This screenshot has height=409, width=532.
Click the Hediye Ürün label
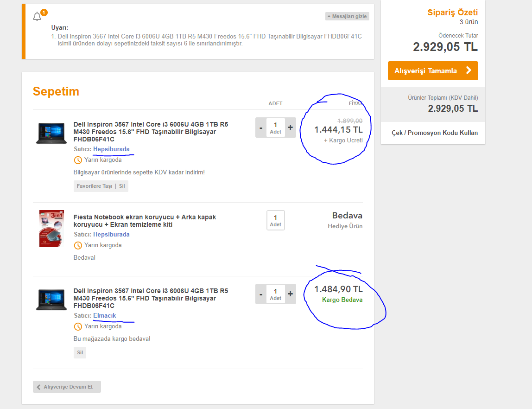click(x=345, y=226)
